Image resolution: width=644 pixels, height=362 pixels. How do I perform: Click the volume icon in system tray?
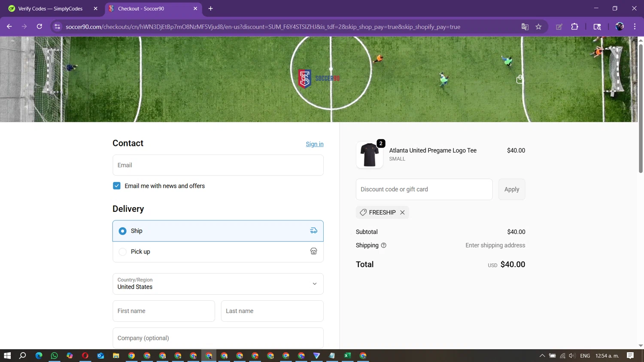click(572, 356)
